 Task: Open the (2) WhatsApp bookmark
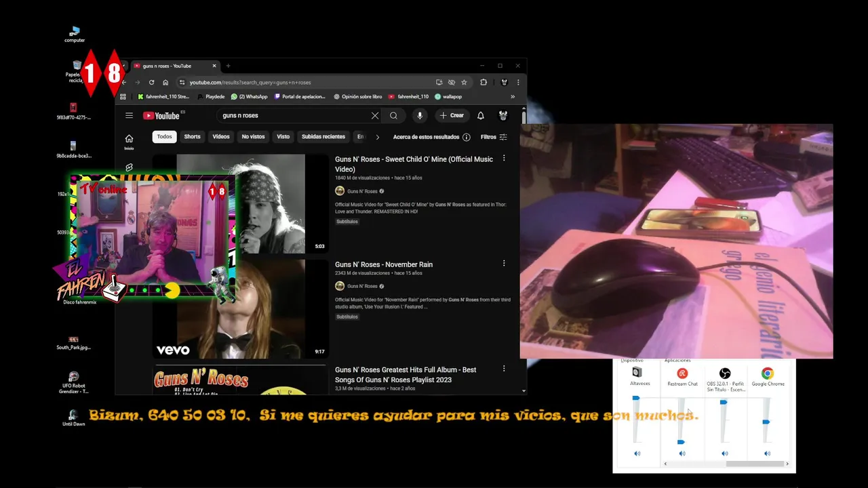point(249,96)
